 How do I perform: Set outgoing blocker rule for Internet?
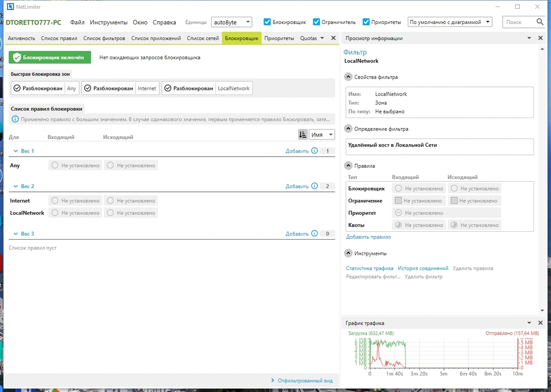pos(130,201)
